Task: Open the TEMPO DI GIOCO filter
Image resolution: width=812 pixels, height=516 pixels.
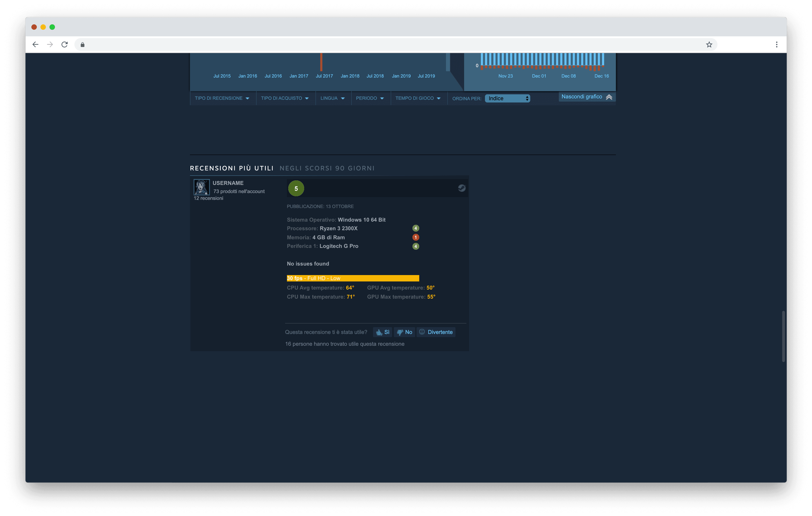Action: pyautogui.click(x=418, y=98)
